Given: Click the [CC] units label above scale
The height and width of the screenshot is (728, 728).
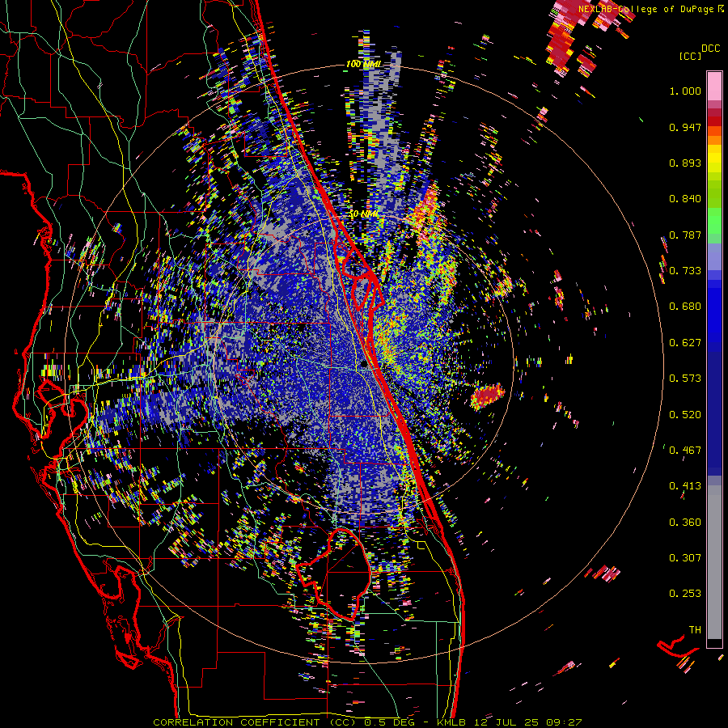Looking at the screenshot, I should coord(690,56).
